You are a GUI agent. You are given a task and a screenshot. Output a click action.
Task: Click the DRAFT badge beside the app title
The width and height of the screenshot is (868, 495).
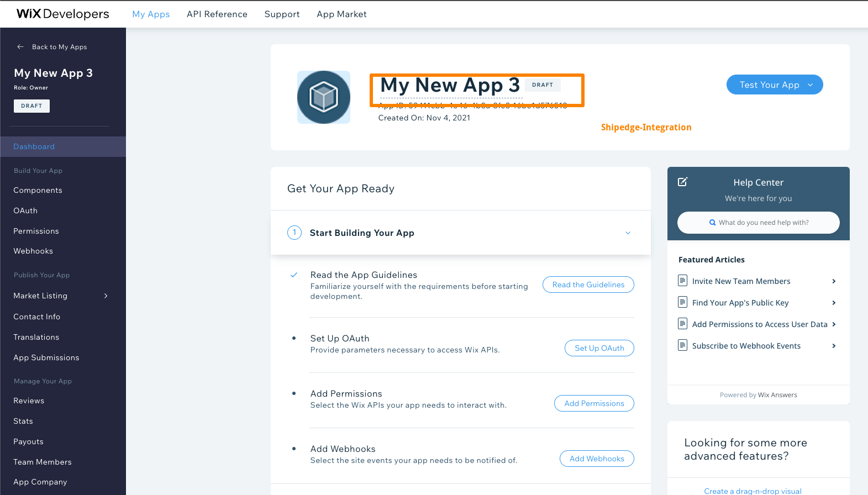543,85
